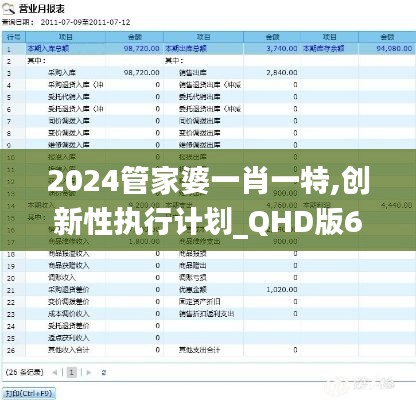416x400 pixels.
Task: Go to next page arrow in pager
Action: coord(89,372)
